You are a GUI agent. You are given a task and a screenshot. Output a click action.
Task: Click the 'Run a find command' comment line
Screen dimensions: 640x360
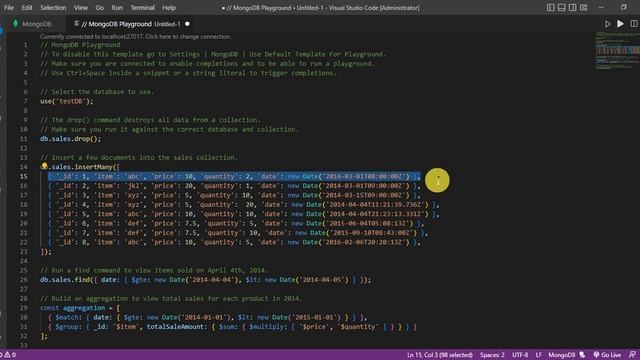point(154,270)
